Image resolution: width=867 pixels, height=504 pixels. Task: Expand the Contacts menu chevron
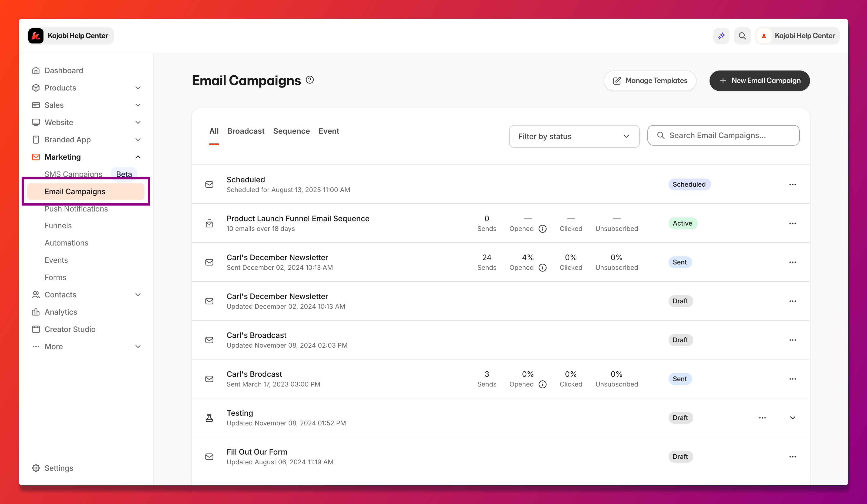(138, 294)
